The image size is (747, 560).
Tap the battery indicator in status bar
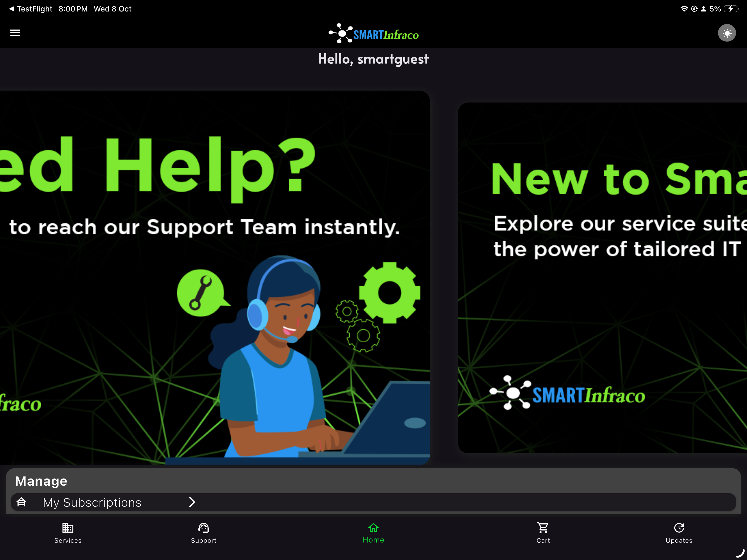(731, 9)
